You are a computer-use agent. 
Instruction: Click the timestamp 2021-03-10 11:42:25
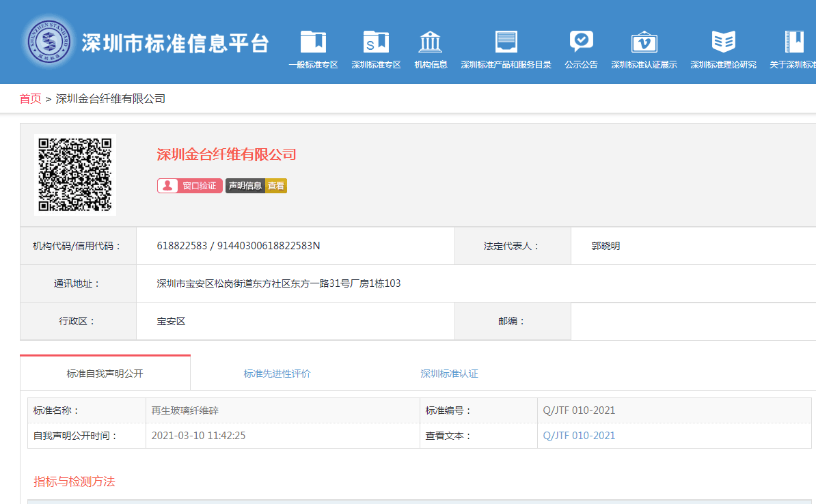[x=198, y=435]
